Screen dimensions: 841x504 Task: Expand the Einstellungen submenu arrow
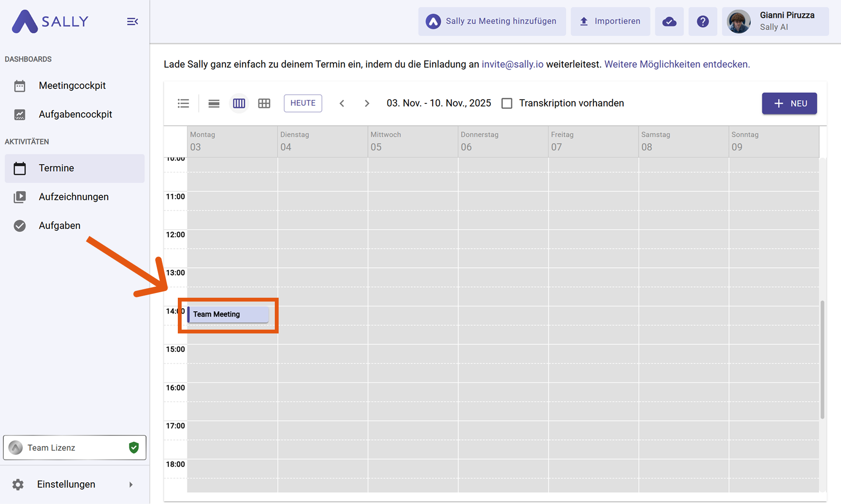131,484
